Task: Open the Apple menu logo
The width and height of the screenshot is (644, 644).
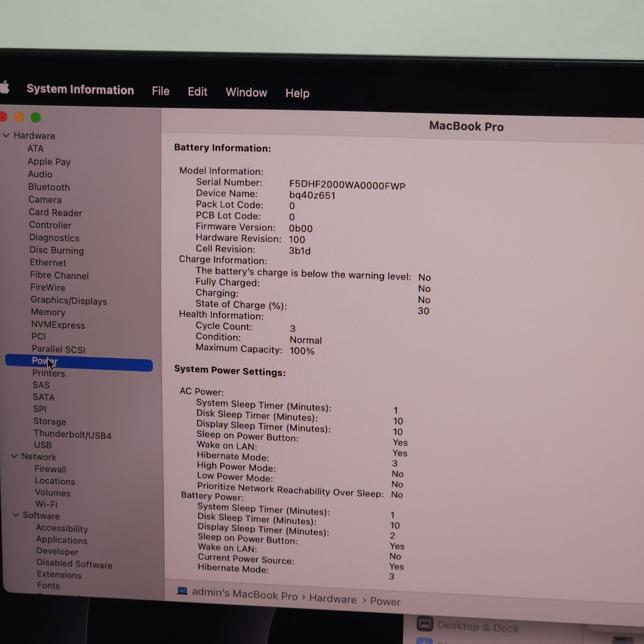Action: (x=4, y=87)
